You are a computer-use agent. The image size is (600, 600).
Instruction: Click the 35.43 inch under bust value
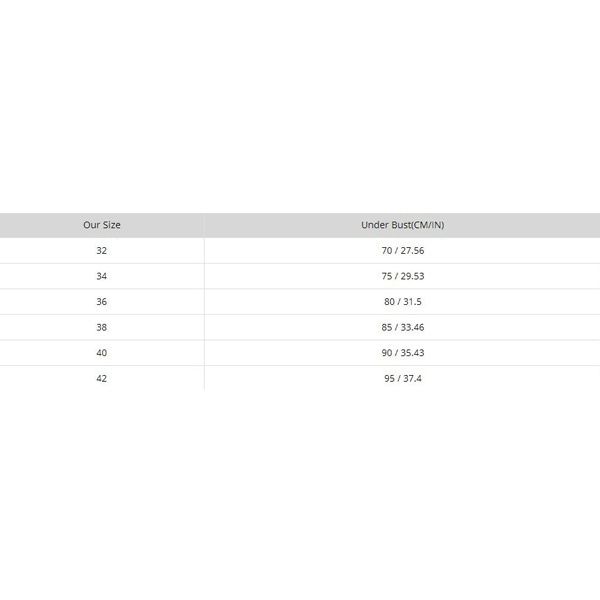(x=412, y=353)
